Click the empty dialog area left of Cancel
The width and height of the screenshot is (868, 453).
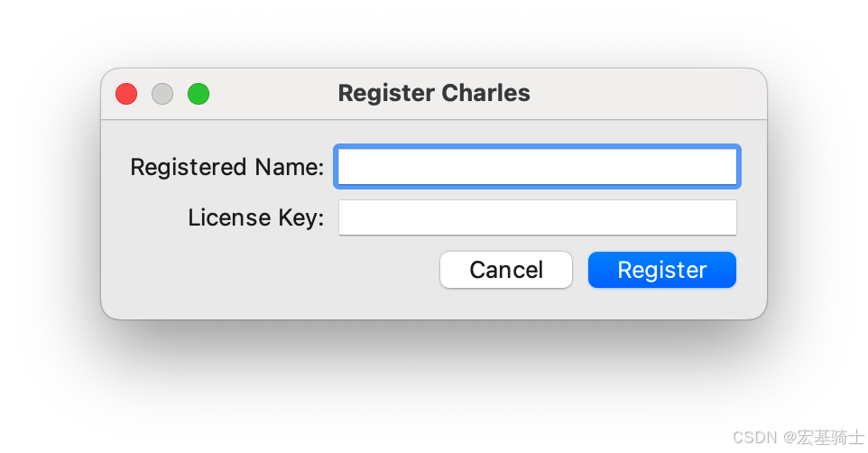272,270
